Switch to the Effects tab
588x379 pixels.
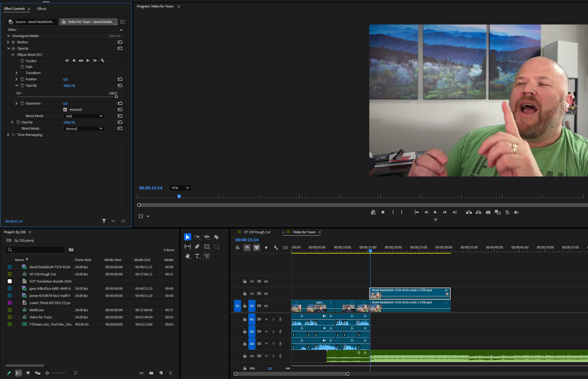point(42,9)
